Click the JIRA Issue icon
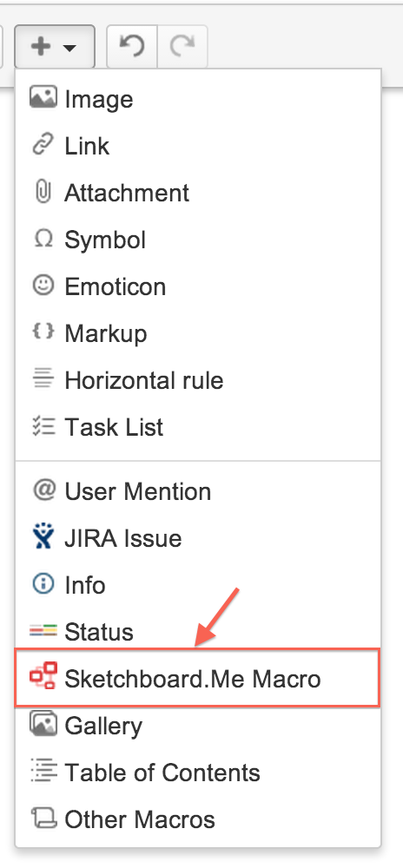The height and width of the screenshot is (868, 403). pyautogui.click(x=43, y=537)
